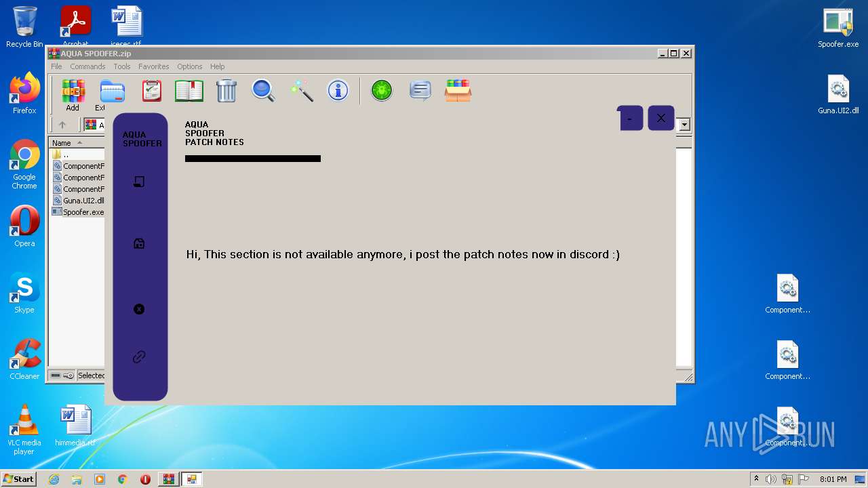This screenshot has height=488, width=868.
Task: Click the volume speaker tray icon
Action: (x=771, y=479)
